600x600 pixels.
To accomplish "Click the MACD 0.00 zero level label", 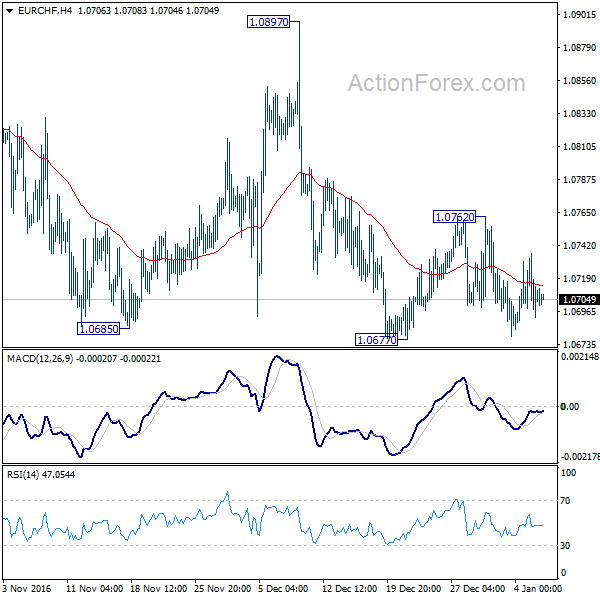I will tap(570, 406).
